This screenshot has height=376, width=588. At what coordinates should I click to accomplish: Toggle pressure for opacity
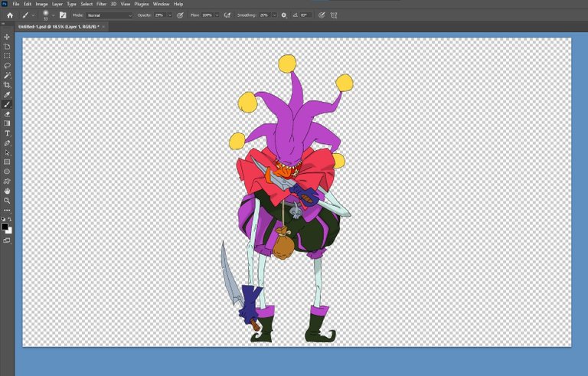coord(180,15)
